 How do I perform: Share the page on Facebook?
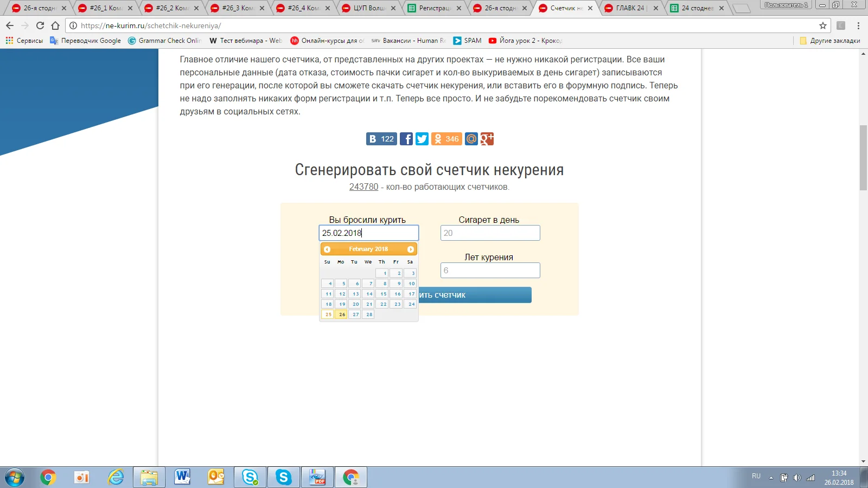click(406, 139)
